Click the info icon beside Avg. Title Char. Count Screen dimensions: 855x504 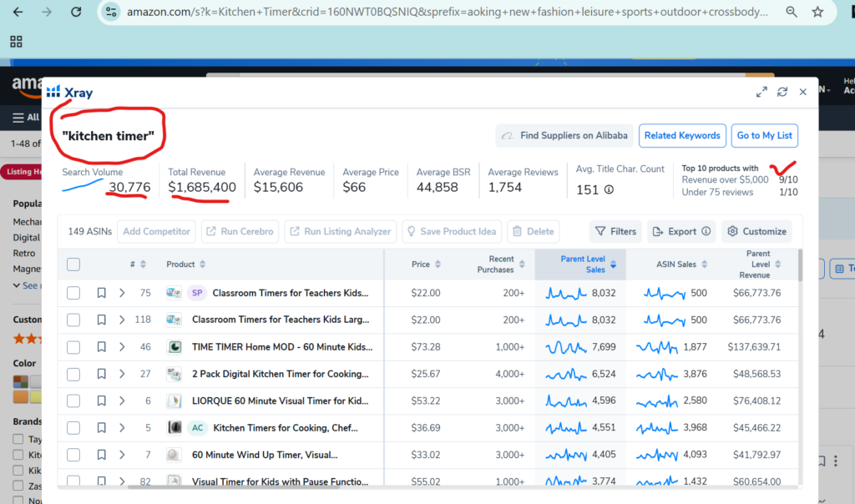[609, 189]
